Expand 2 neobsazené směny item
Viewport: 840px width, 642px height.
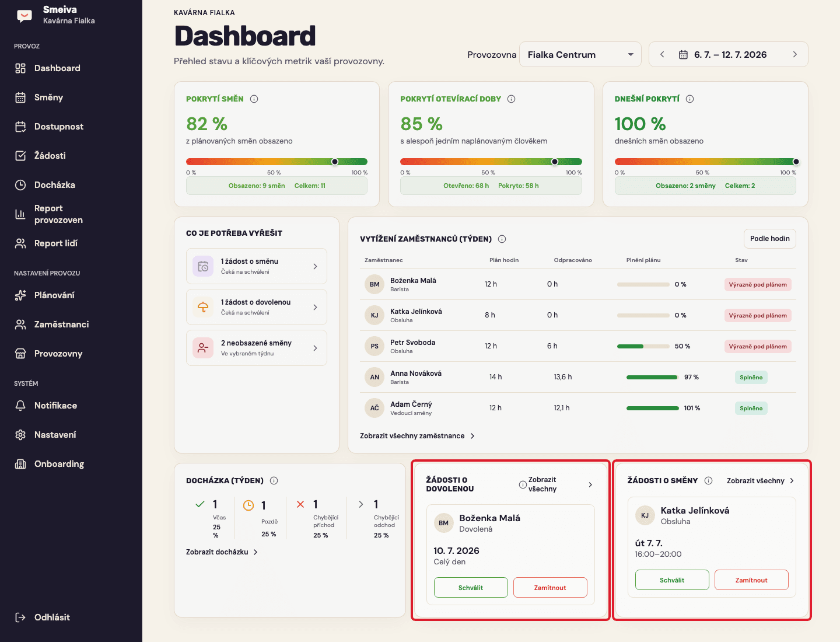257,348
